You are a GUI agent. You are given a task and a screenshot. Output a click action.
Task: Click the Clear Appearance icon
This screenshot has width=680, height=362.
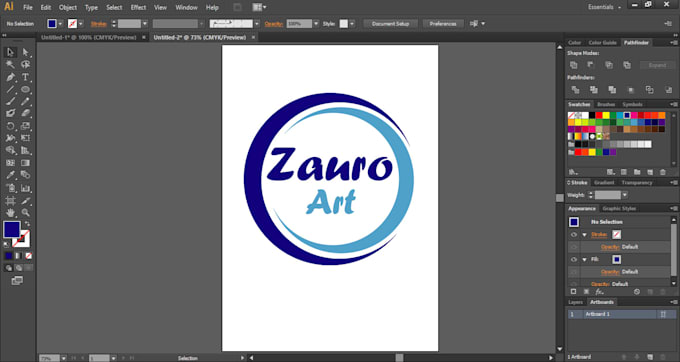click(637, 292)
